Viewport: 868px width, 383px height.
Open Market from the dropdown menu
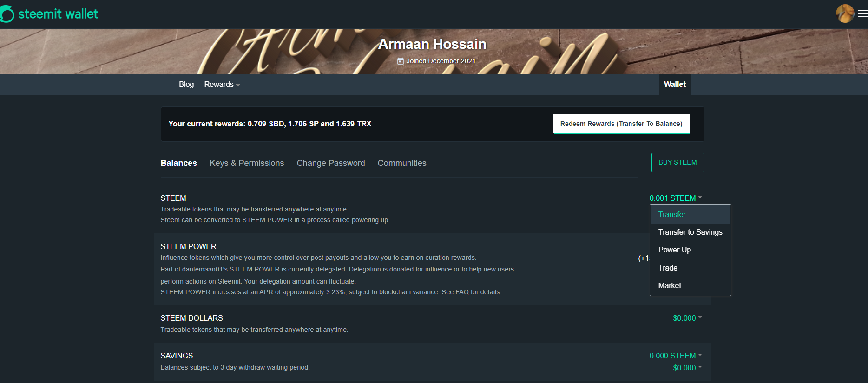pyautogui.click(x=690, y=286)
